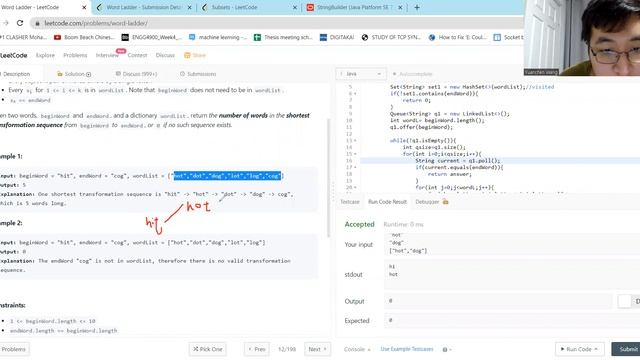
Task: Click the description panel vertical scrollbar
Action: [328, 178]
